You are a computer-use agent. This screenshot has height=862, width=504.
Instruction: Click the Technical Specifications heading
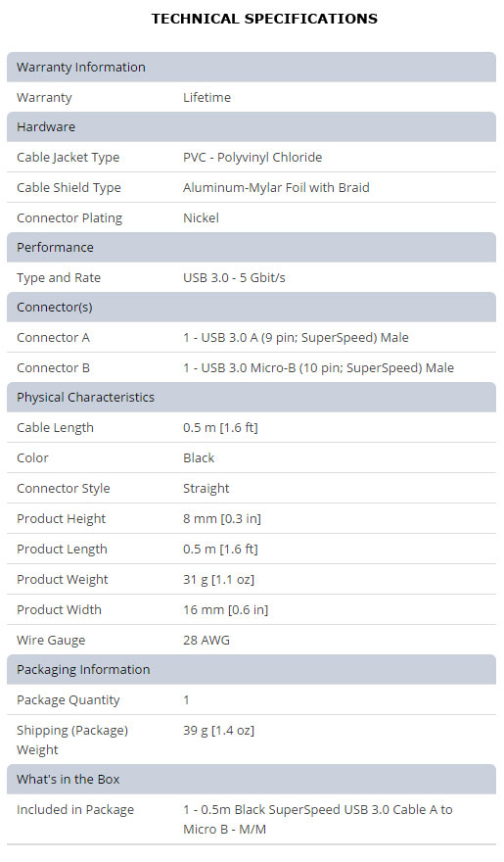pos(264,19)
